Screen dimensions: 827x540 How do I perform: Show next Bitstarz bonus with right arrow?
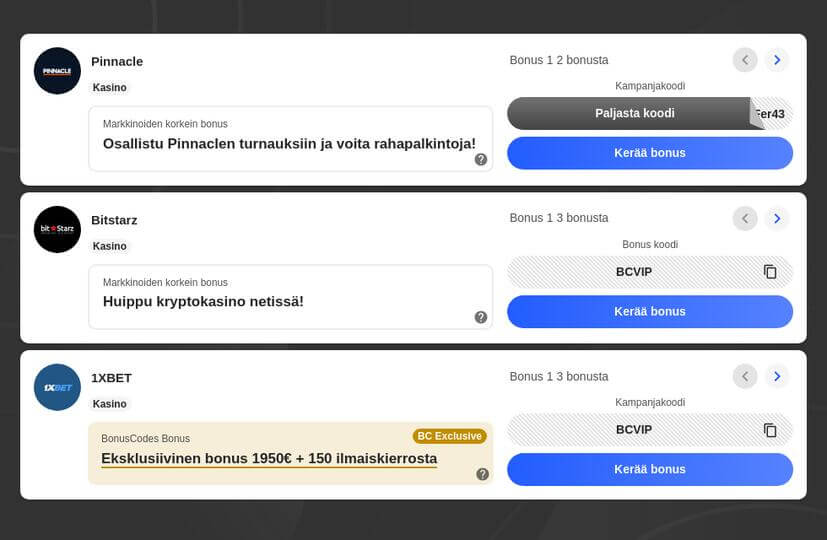777,218
